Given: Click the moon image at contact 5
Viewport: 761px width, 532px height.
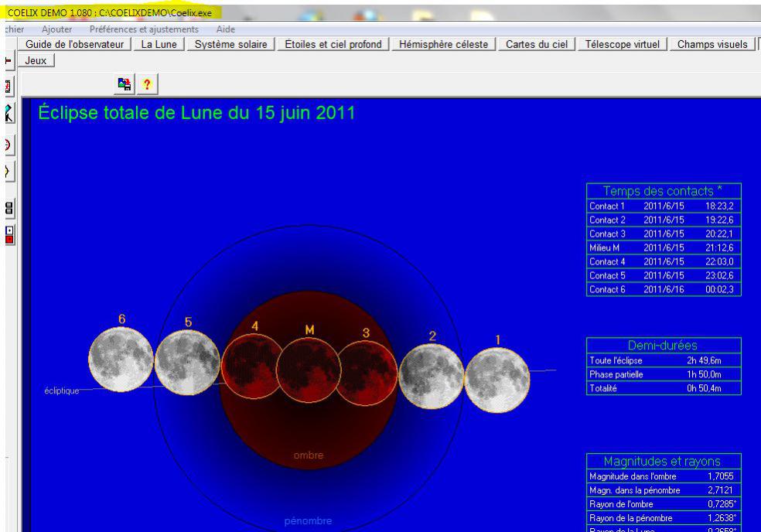Looking at the screenshot, I should tap(187, 363).
